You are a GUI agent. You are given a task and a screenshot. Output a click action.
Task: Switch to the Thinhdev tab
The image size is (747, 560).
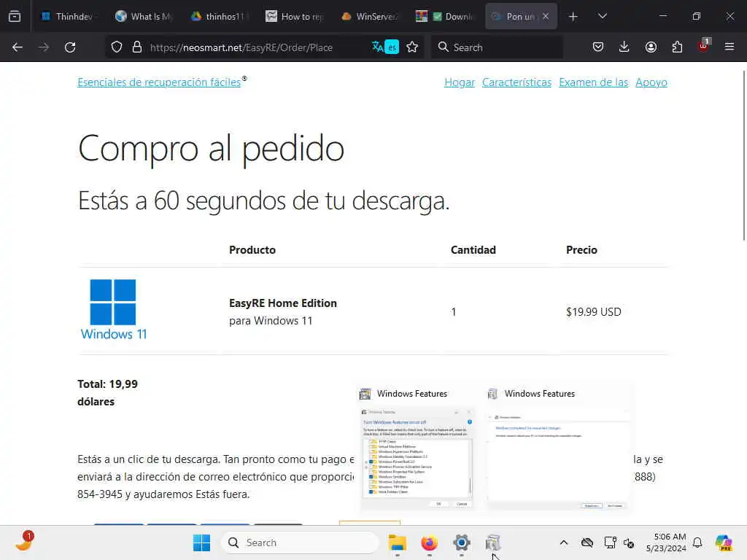point(68,17)
